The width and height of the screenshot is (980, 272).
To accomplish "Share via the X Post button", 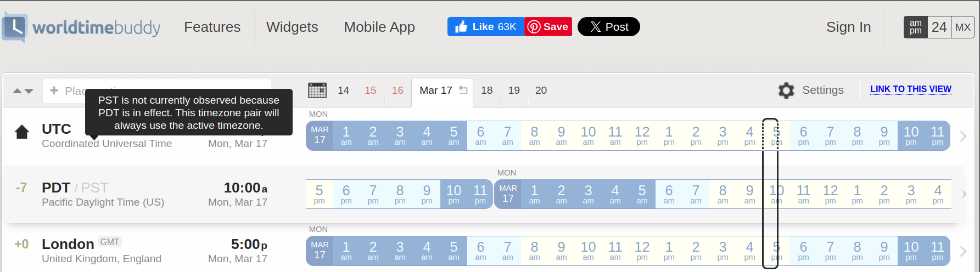I will (x=609, y=27).
